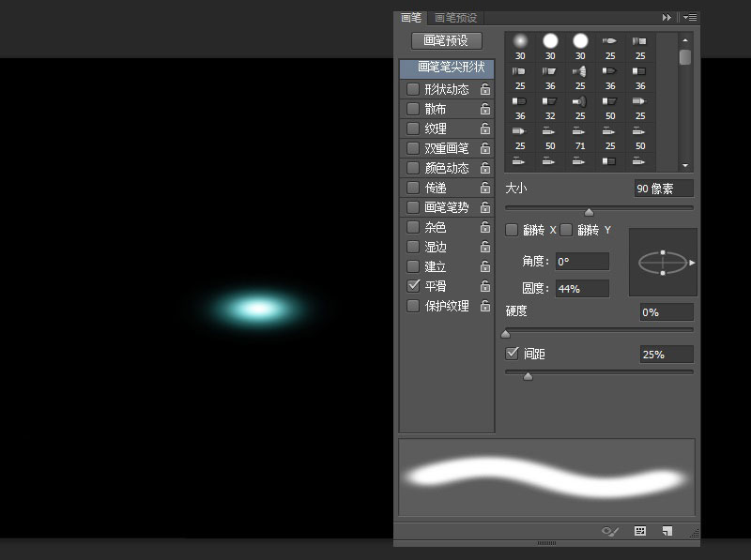Enable the 湿边 checkbox
Viewport: 751px width, 560px height.
click(413, 247)
